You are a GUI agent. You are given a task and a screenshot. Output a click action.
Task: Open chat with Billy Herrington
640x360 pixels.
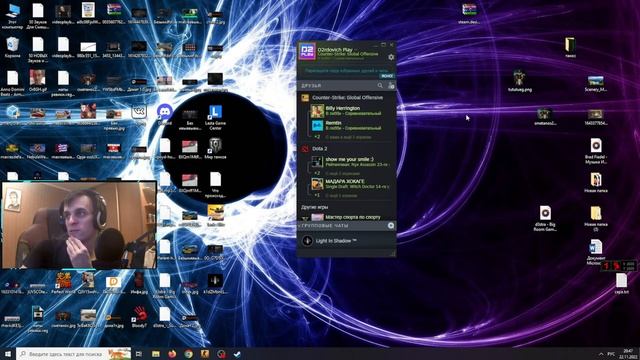pyautogui.click(x=347, y=111)
